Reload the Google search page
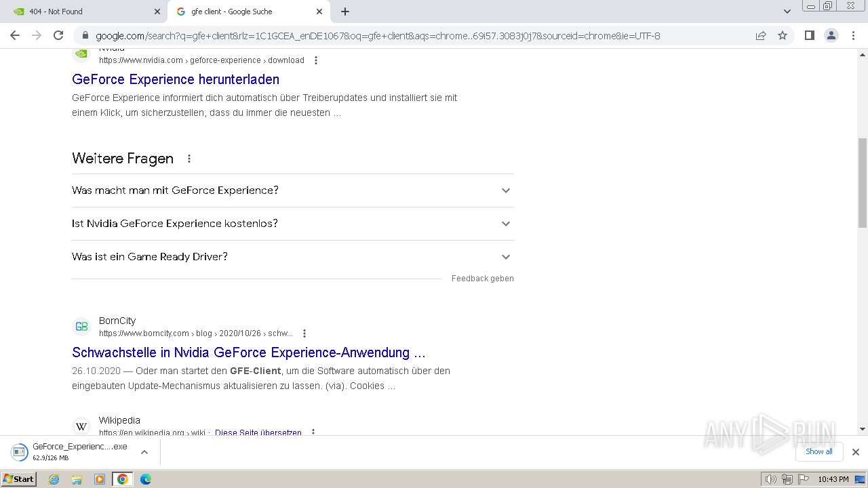 [58, 36]
